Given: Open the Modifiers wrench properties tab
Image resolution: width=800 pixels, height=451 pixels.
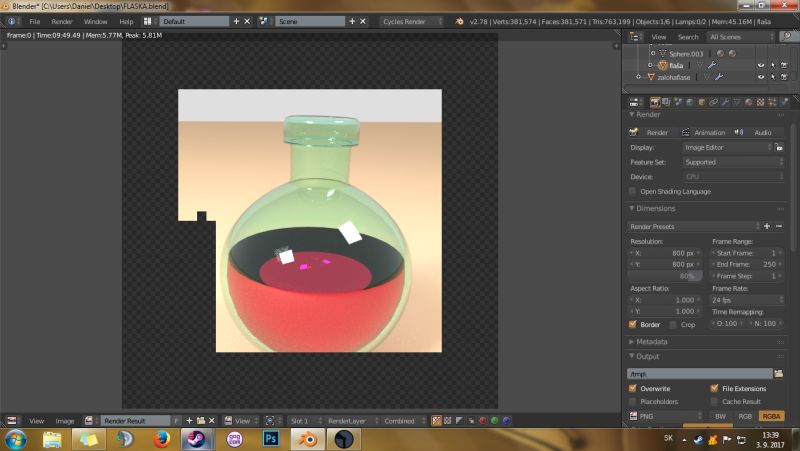Looking at the screenshot, I should pyautogui.click(x=725, y=102).
